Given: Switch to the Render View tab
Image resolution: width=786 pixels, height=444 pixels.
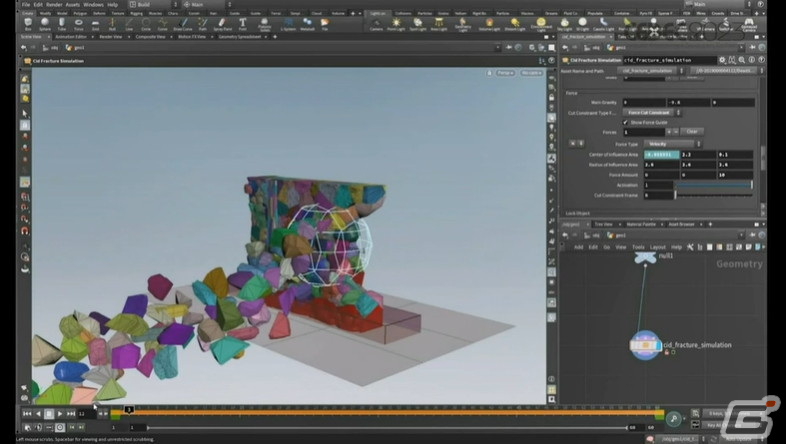Looking at the screenshot, I should click(x=110, y=37).
